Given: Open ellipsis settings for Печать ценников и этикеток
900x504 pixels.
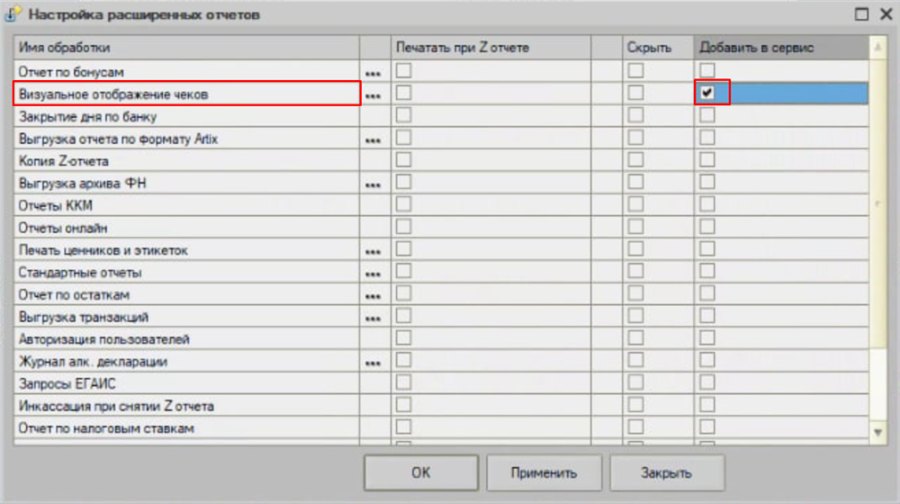Looking at the screenshot, I should coord(373,251).
